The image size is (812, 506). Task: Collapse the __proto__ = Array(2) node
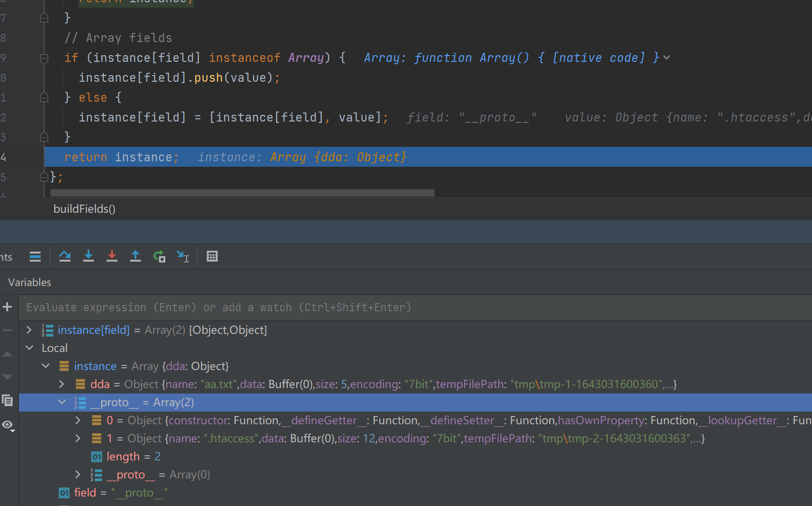[62, 402]
